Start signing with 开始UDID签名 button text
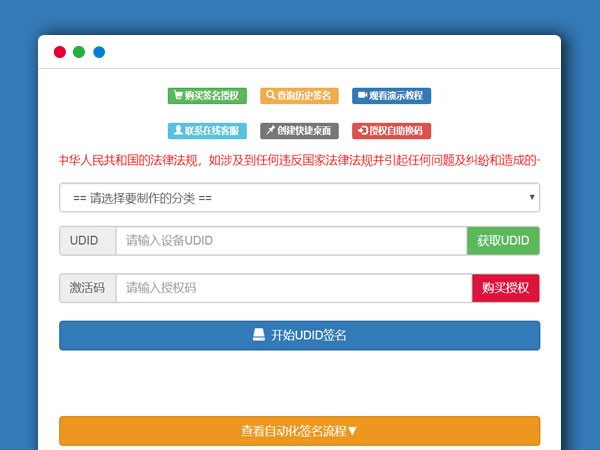Viewport: 600px width, 450px height. pos(308,335)
